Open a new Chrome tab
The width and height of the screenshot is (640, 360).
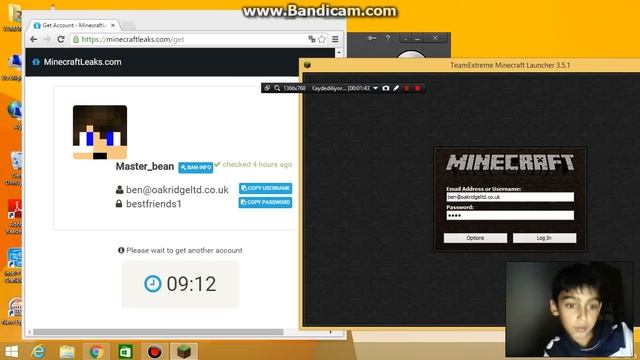click(x=128, y=26)
